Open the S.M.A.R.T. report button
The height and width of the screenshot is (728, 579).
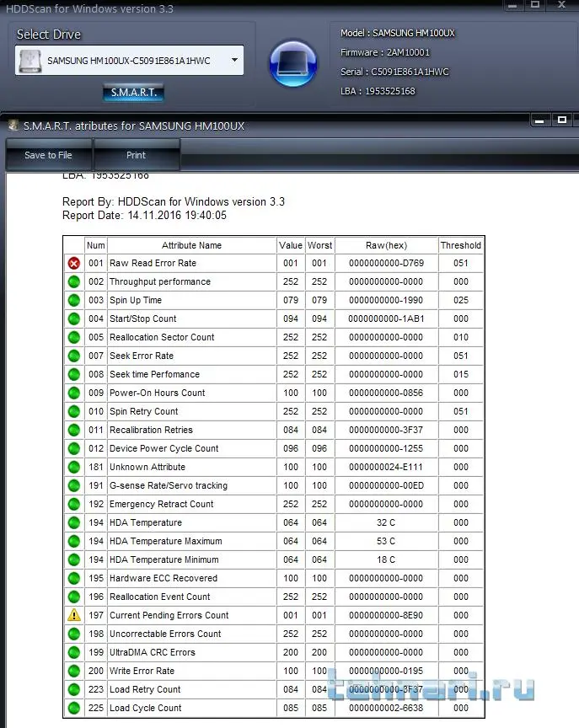(x=134, y=93)
